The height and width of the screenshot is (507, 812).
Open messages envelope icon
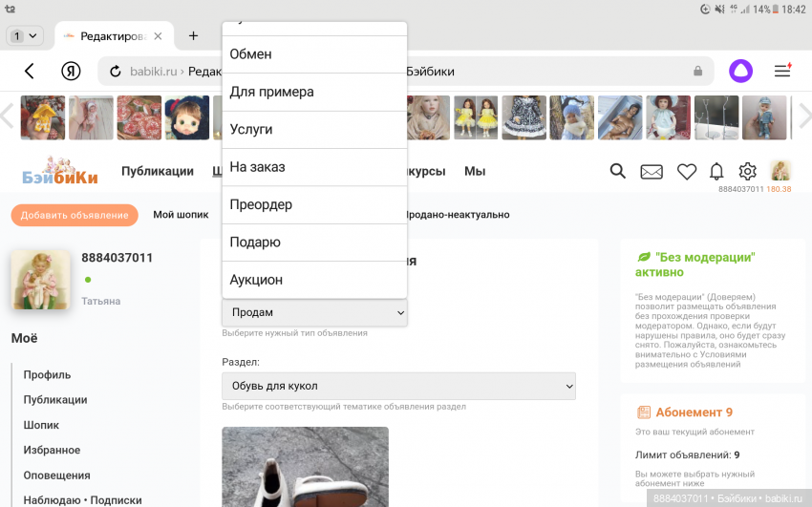click(652, 172)
